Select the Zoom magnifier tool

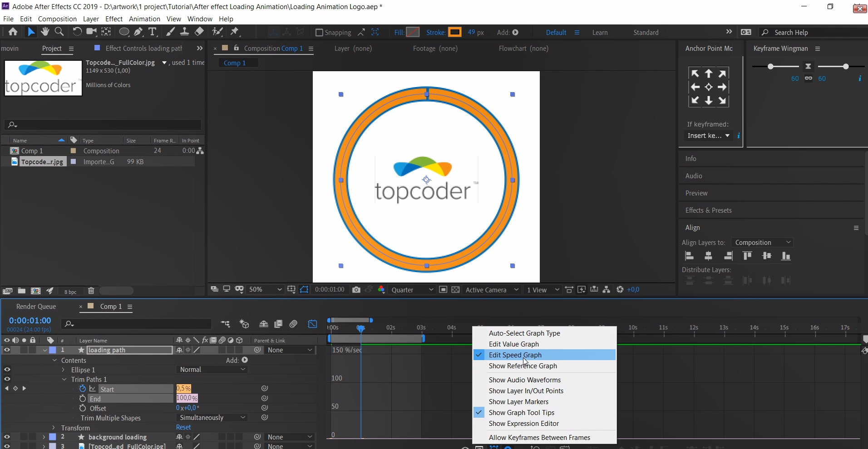(59, 32)
